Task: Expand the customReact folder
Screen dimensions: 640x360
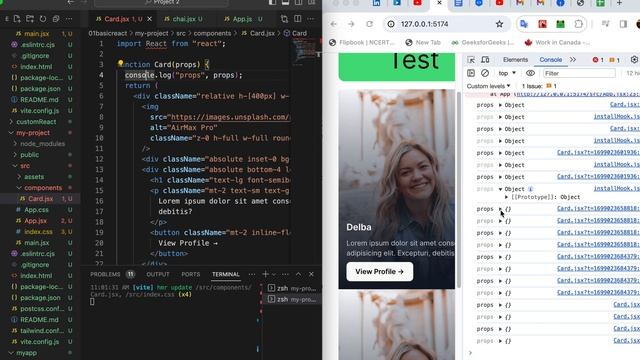Action: tap(36, 122)
